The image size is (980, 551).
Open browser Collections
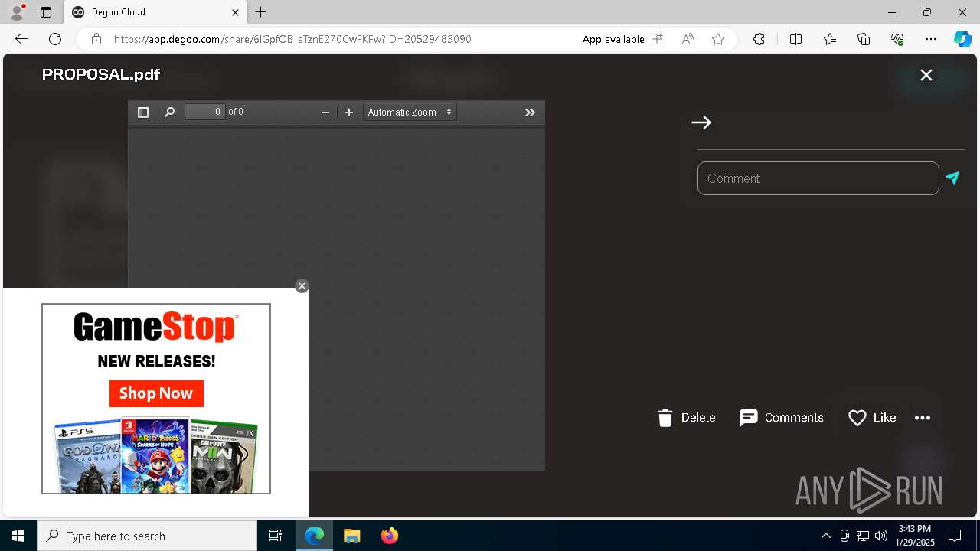pos(864,39)
